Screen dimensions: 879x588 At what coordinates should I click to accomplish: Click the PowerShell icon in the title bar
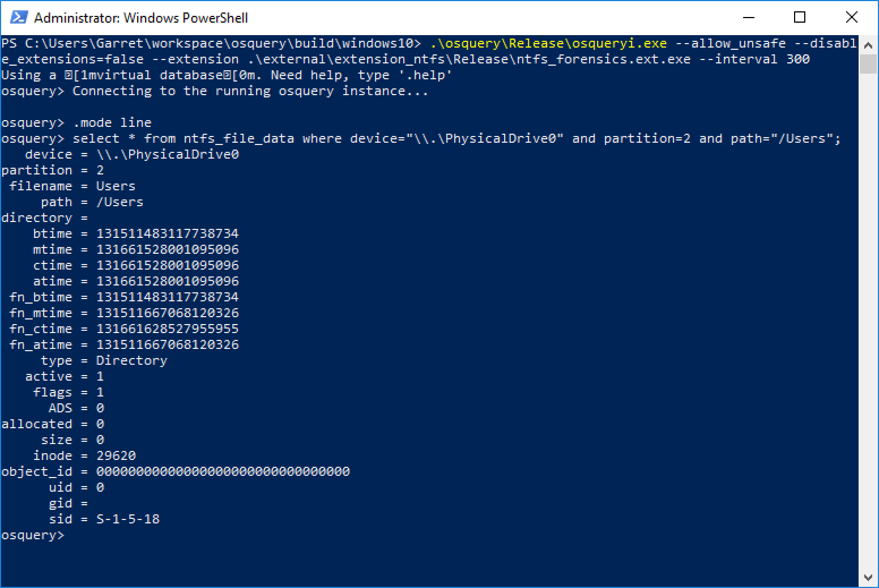click(18, 18)
